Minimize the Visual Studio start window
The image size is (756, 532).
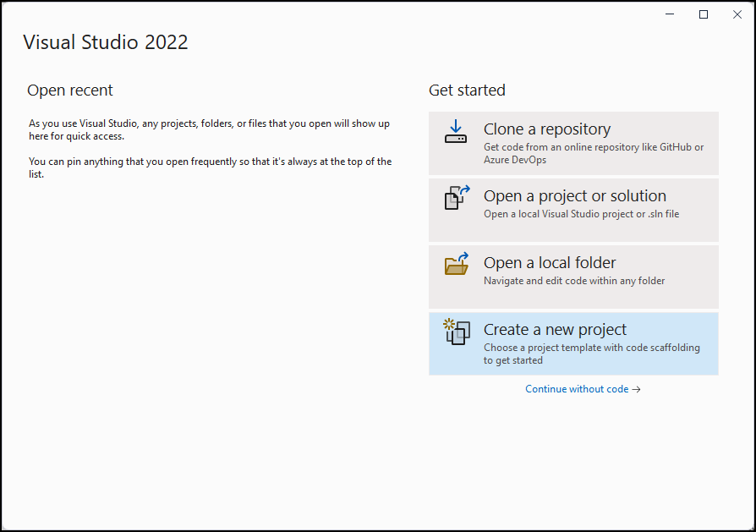pos(669,14)
